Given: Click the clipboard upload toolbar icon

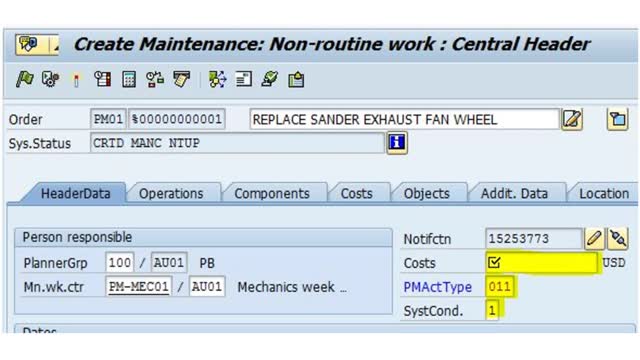Looking at the screenshot, I should (296, 79).
